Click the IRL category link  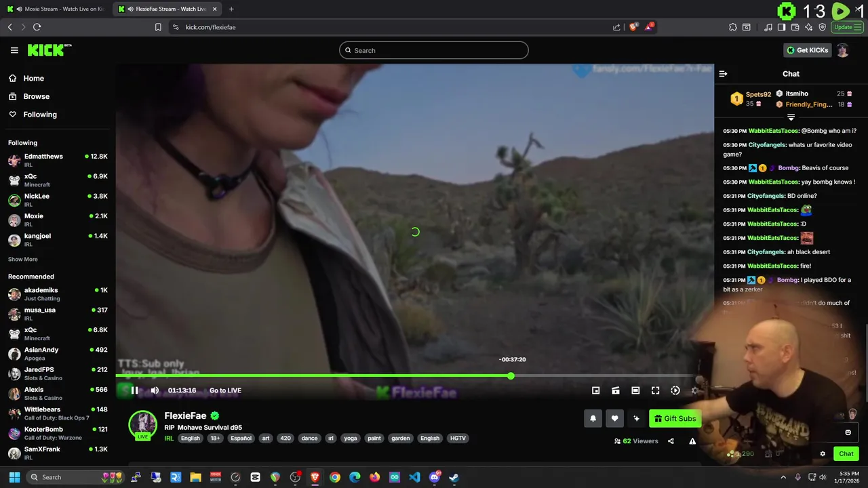(169, 439)
